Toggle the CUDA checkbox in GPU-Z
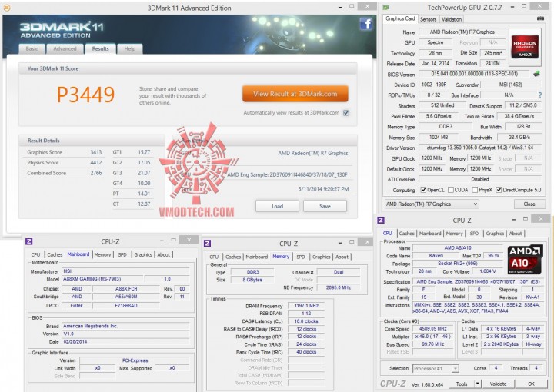Screen dimensions: 554x392 coord(450,190)
